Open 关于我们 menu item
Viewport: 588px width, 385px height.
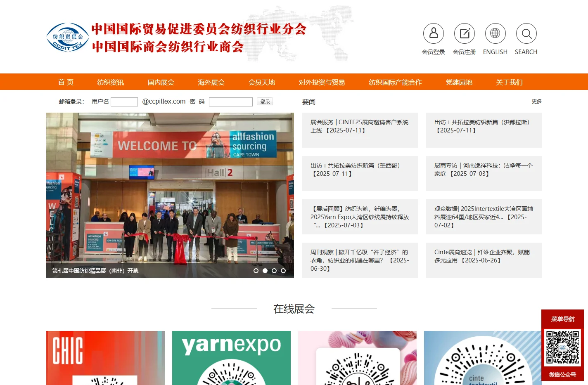coord(509,82)
